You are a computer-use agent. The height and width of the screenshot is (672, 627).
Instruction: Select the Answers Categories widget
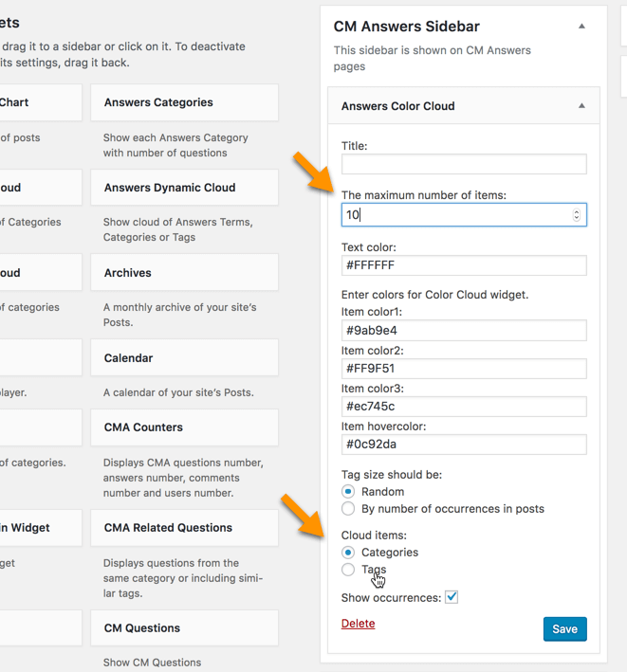click(x=184, y=102)
